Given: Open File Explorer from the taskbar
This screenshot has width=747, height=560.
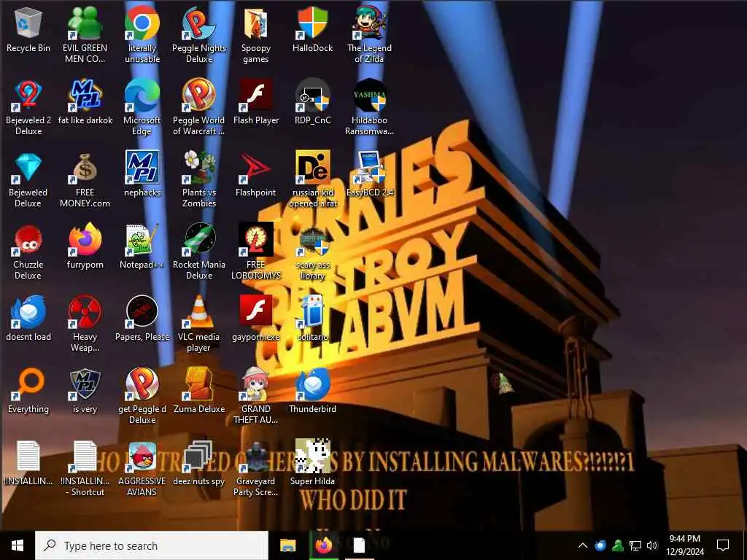Looking at the screenshot, I should pyautogui.click(x=287, y=545).
